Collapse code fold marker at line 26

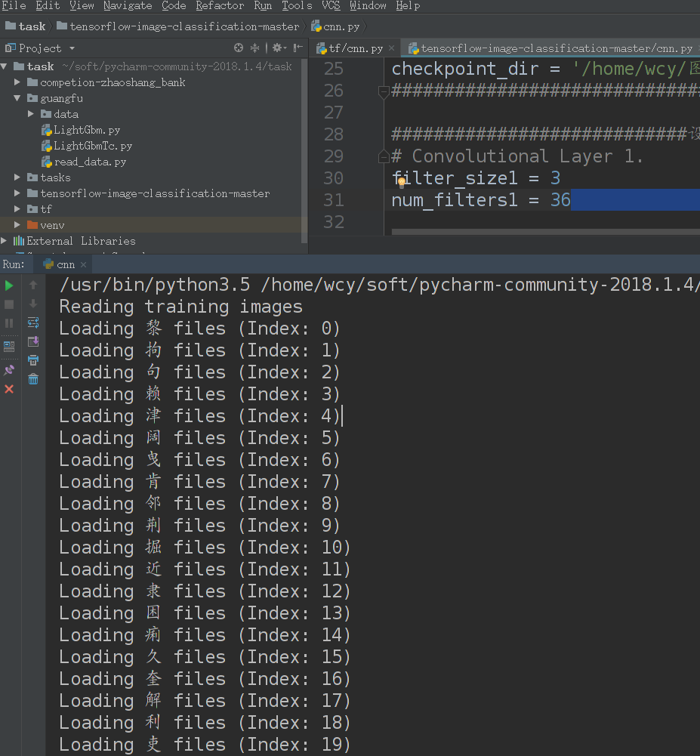pos(384,91)
